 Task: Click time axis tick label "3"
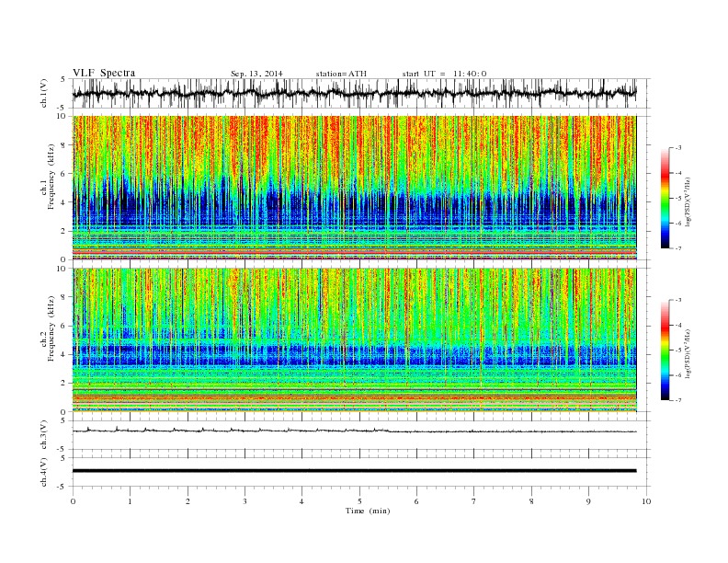pos(245,501)
